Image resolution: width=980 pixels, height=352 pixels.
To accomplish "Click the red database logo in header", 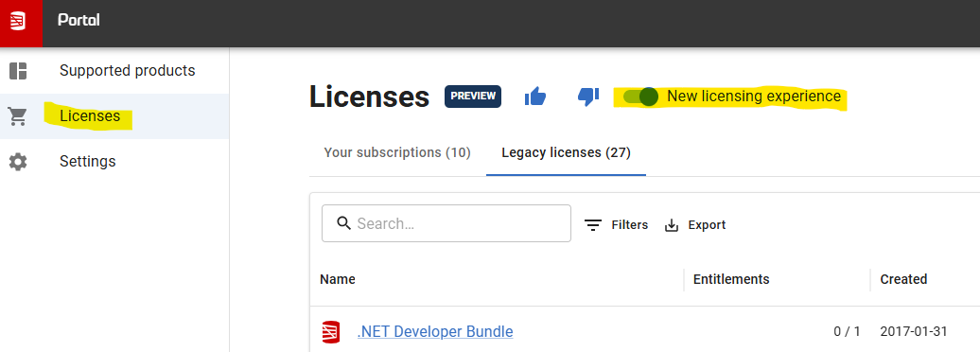I will pyautogui.click(x=19, y=20).
